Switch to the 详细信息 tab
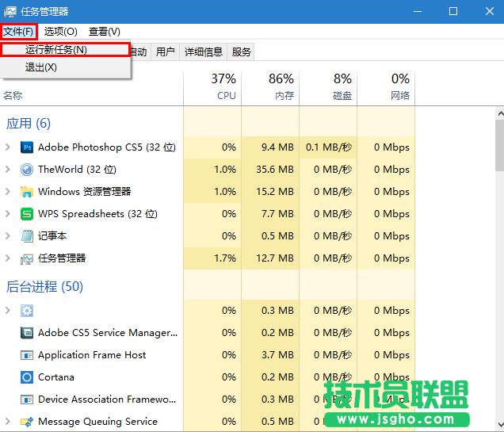Image resolution: width=504 pixels, height=432 pixels. tap(204, 52)
